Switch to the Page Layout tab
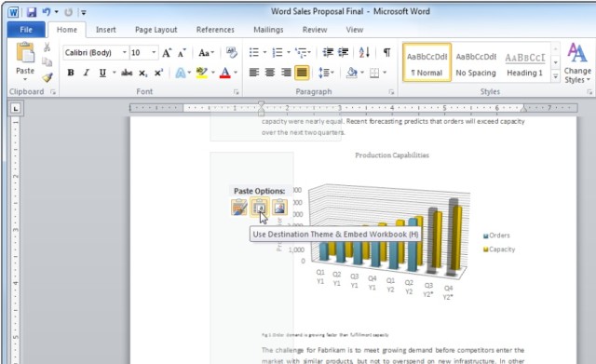Screen dimensions: 596x364 click(x=156, y=30)
